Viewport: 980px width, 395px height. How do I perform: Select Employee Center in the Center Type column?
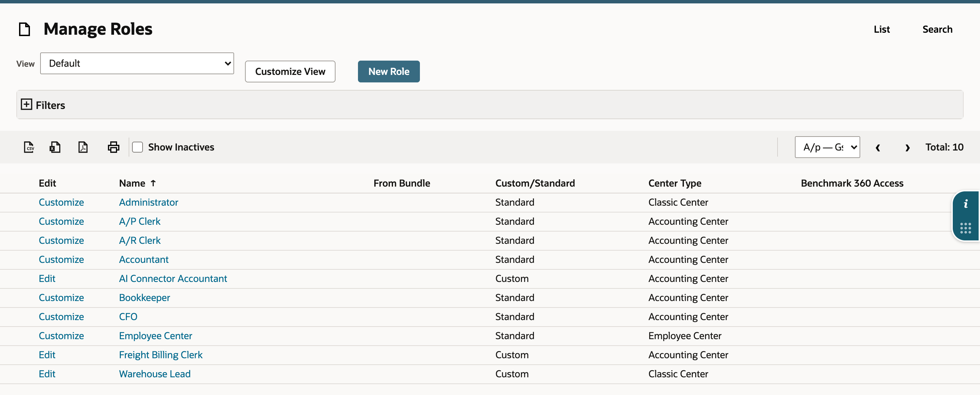pyautogui.click(x=684, y=336)
